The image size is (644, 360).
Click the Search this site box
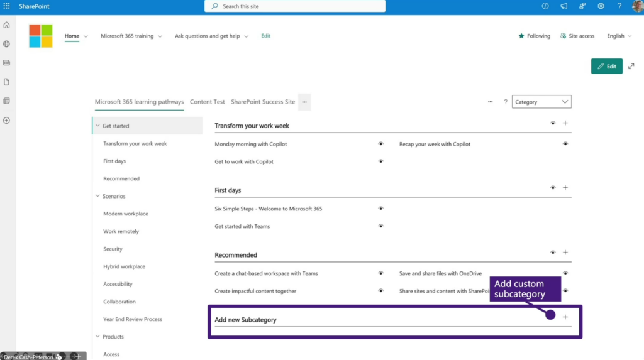coord(295,6)
